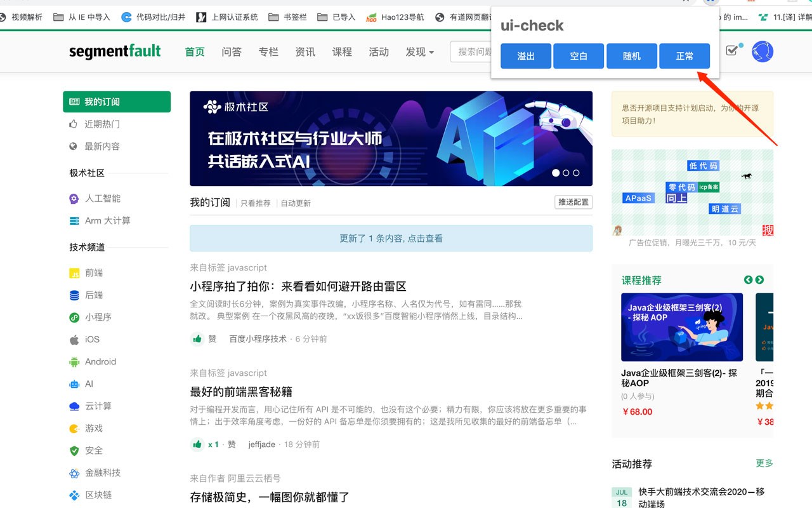The width and height of the screenshot is (812, 508).
Task: Open the 活动 nav tab
Action: [379, 52]
